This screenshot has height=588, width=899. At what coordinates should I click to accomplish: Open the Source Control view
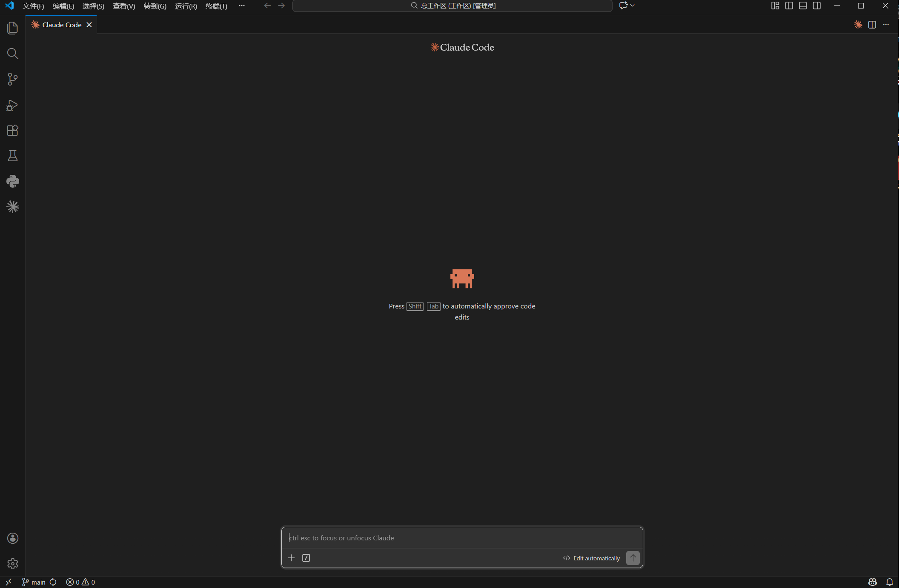[13, 79]
